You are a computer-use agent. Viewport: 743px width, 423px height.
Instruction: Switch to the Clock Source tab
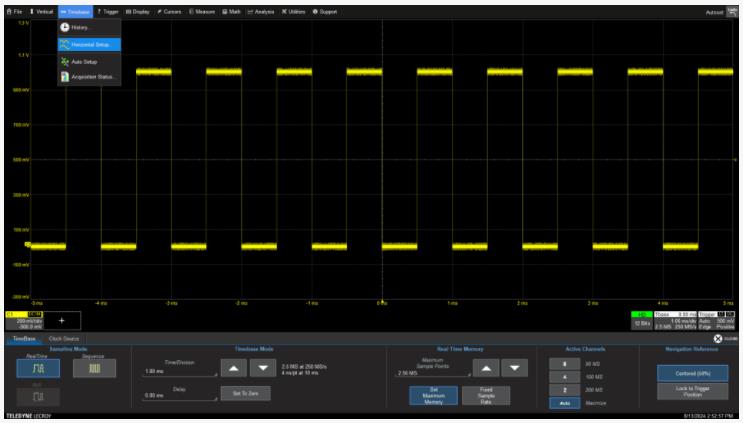(x=63, y=339)
